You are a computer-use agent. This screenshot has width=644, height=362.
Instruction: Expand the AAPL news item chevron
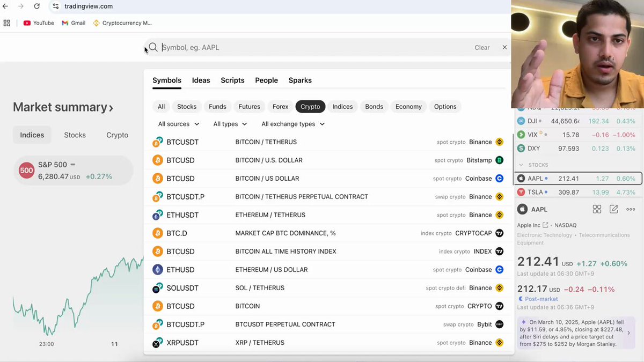tap(629, 333)
